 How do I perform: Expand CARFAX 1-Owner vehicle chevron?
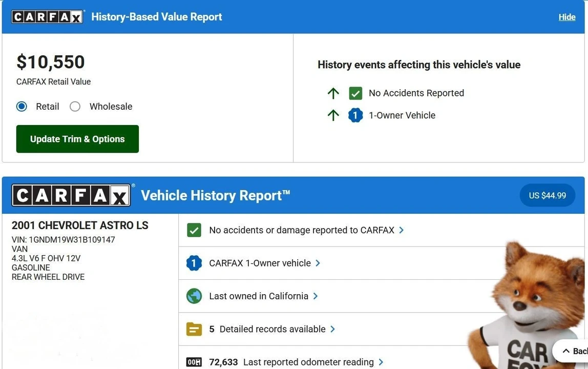318,263
